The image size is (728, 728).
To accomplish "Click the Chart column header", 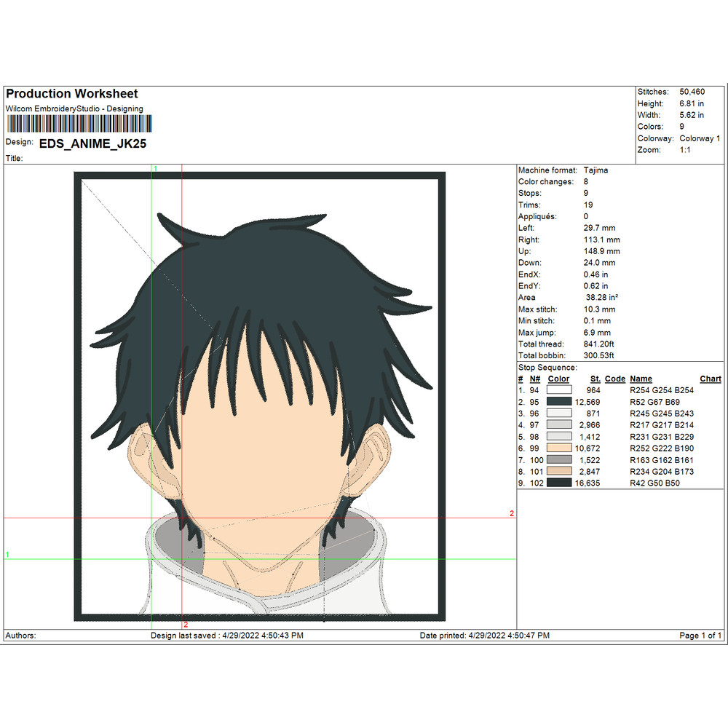I will (x=710, y=379).
